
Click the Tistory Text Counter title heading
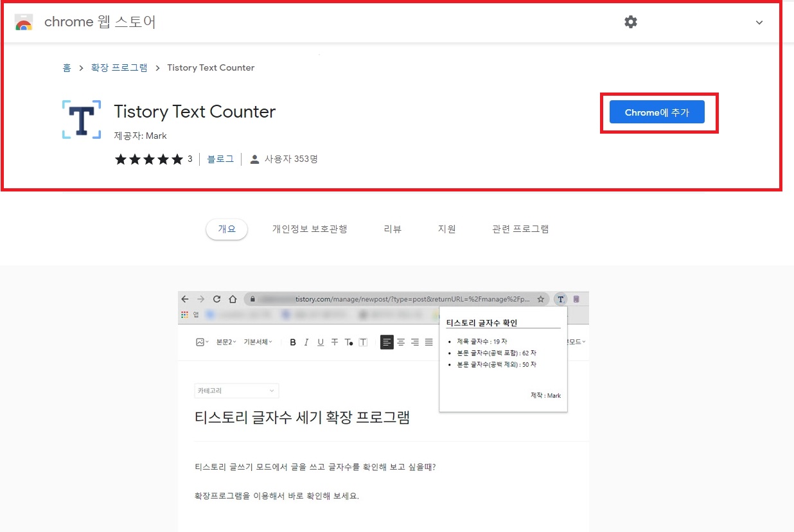coord(195,112)
